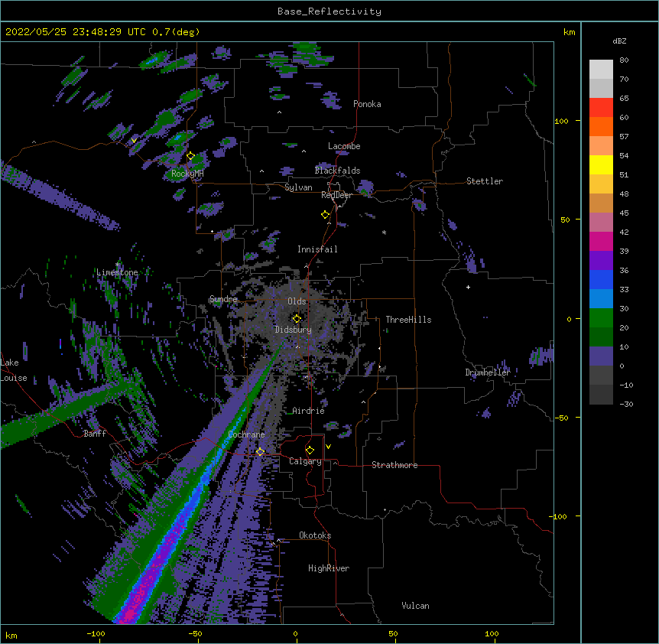Image resolution: width=659 pixels, height=644 pixels.
Task: Pick the light blue 33 dBZ legend swatch
Action: [601, 299]
